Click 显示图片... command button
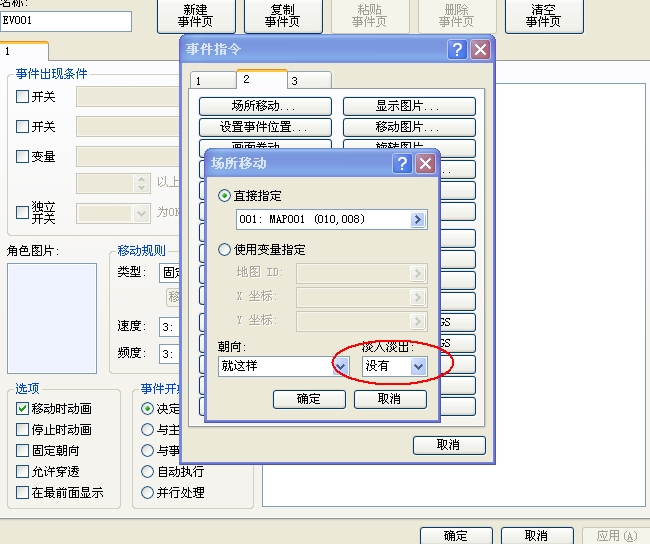Screen dimensions: 650x544 (409, 106)
